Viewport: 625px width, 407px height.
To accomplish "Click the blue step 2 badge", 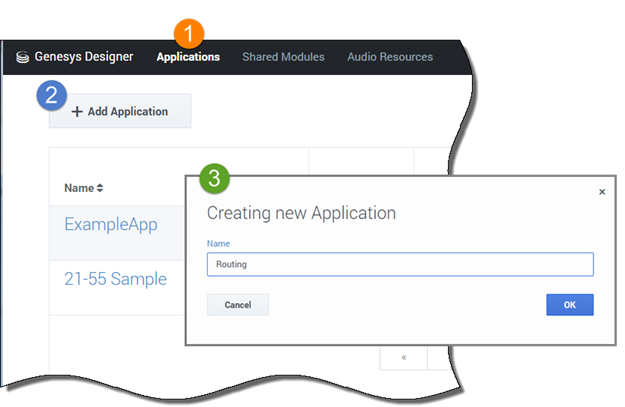I will pos(52,95).
